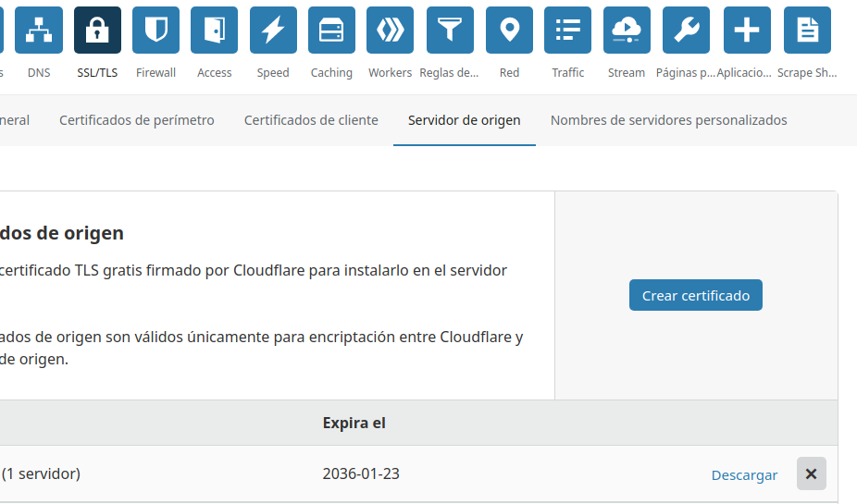Delete certificate using the X button

click(x=811, y=473)
